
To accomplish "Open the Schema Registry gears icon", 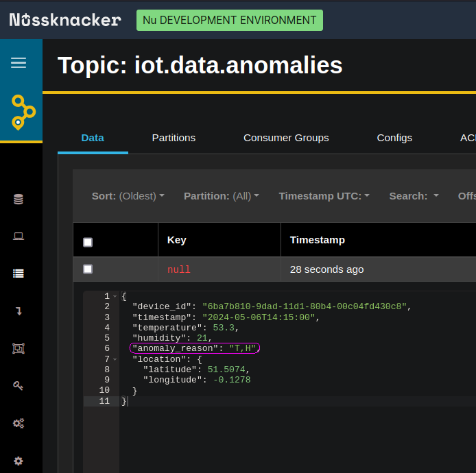I will 19,423.
